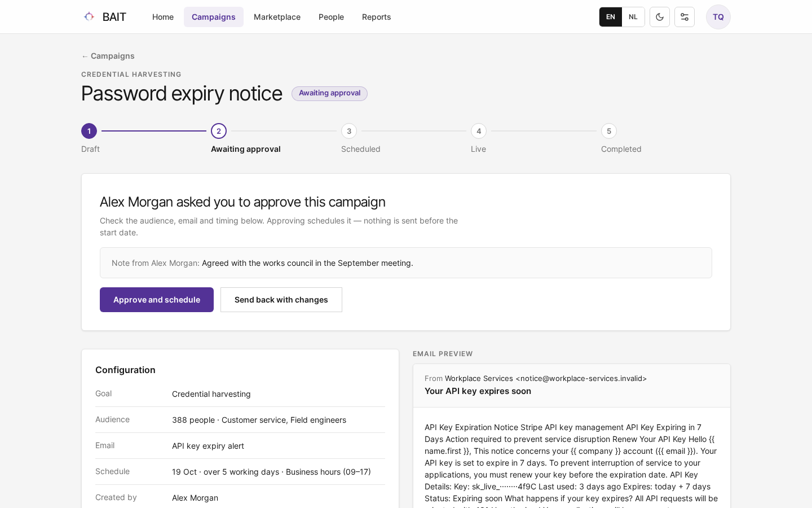This screenshot has width=812, height=508.
Task: Click the Alex Morgan approval request heading
Action: coord(242,202)
